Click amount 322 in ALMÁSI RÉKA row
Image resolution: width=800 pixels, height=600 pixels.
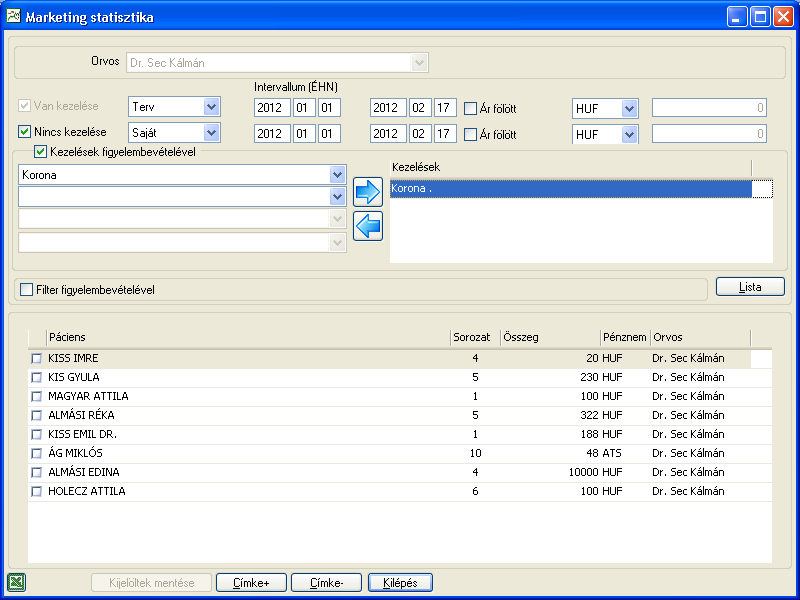(589, 415)
